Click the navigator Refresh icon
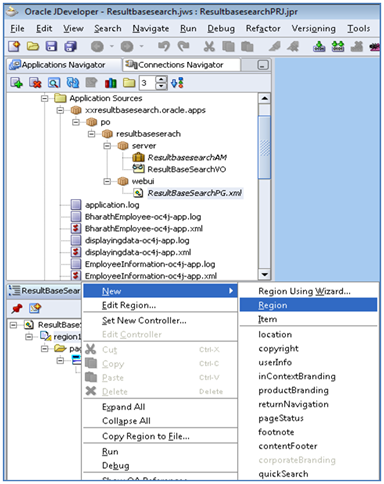 click(x=73, y=82)
